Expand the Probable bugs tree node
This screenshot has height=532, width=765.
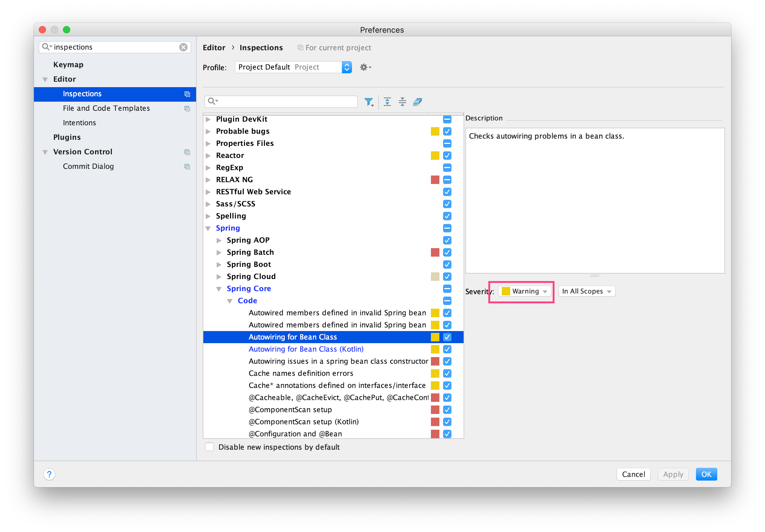pos(208,132)
